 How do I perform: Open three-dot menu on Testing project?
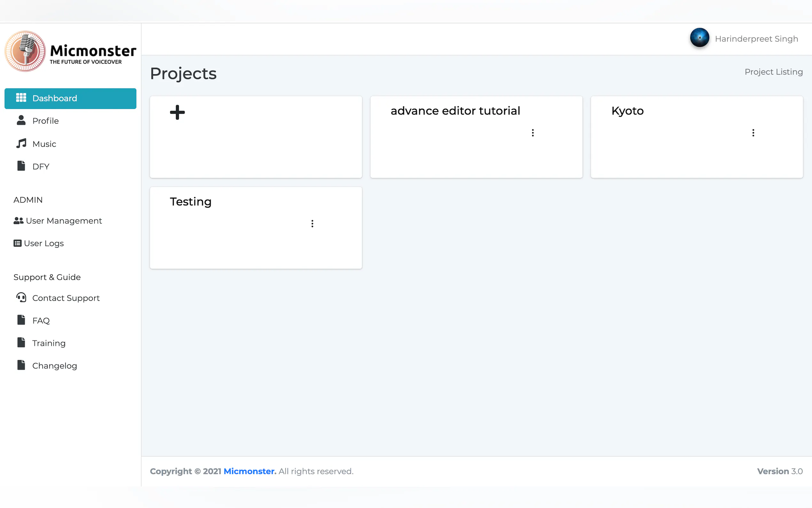pos(312,223)
